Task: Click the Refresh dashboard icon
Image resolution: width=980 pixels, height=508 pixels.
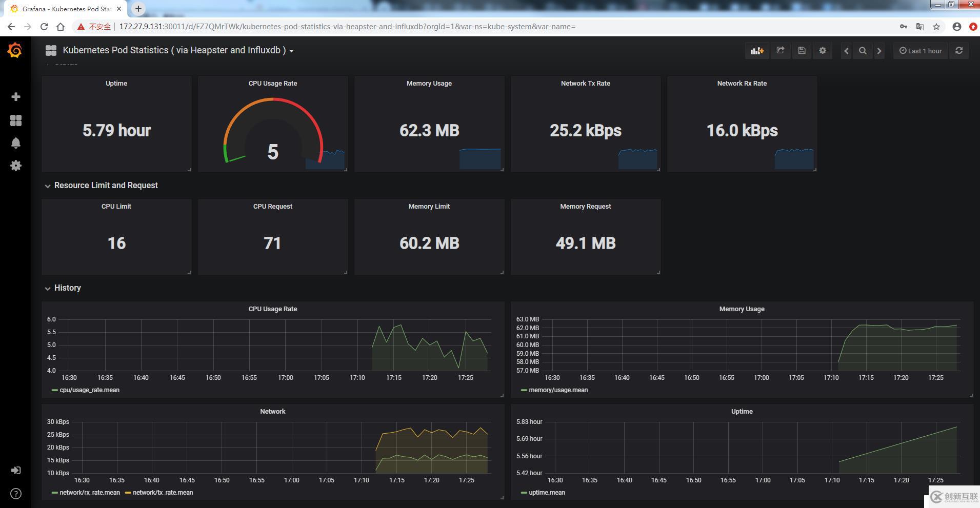Action: point(958,51)
